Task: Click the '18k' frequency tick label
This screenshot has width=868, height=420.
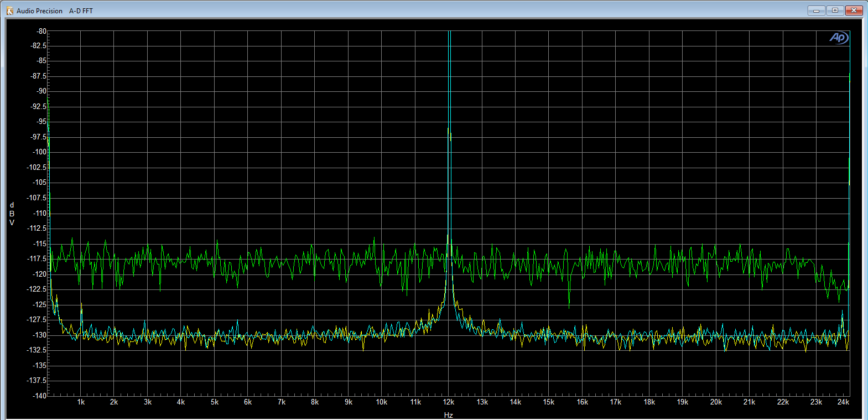Action: (x=649, y=402)
